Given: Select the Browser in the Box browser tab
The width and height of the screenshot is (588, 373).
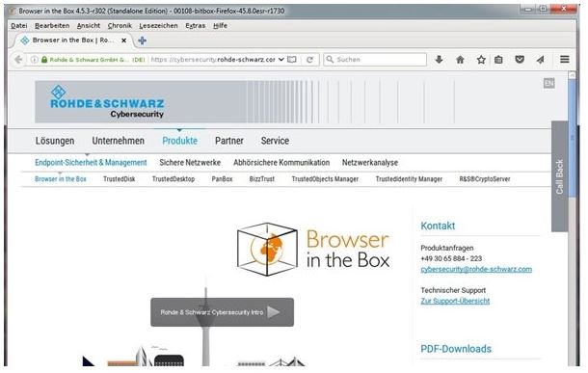Looking at the screenshot, I should [72, 40].
